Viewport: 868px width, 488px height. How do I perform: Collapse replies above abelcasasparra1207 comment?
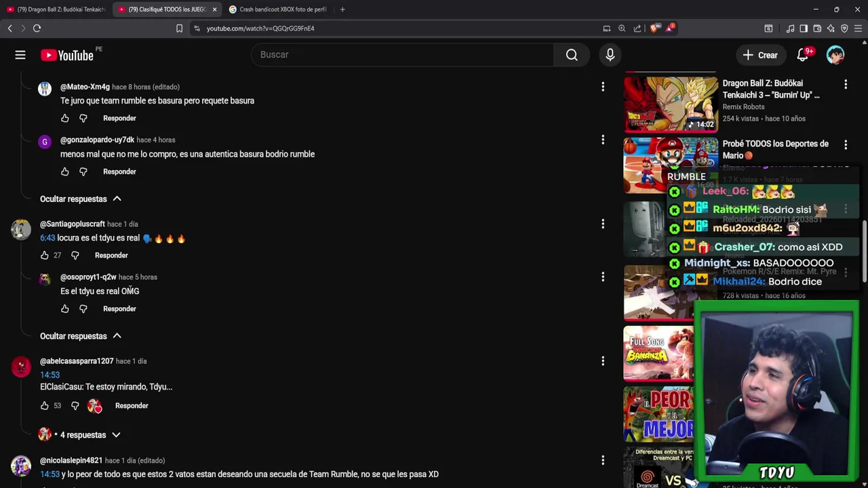point(80,336)
